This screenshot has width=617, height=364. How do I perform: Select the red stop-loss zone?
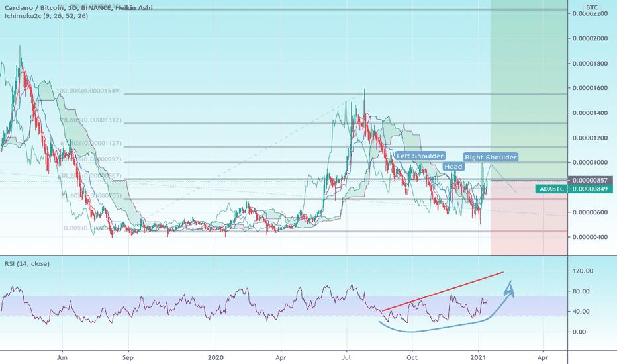pos(529,218)
